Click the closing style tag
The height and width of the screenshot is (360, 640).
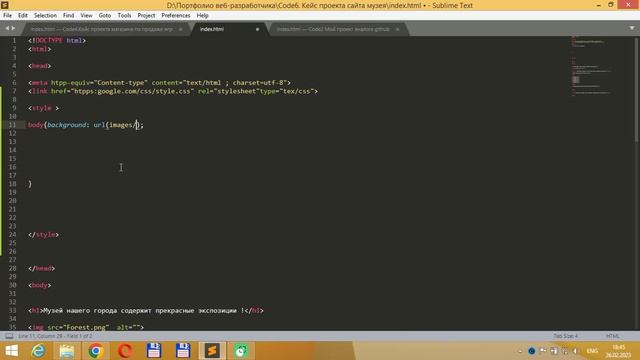44,235
